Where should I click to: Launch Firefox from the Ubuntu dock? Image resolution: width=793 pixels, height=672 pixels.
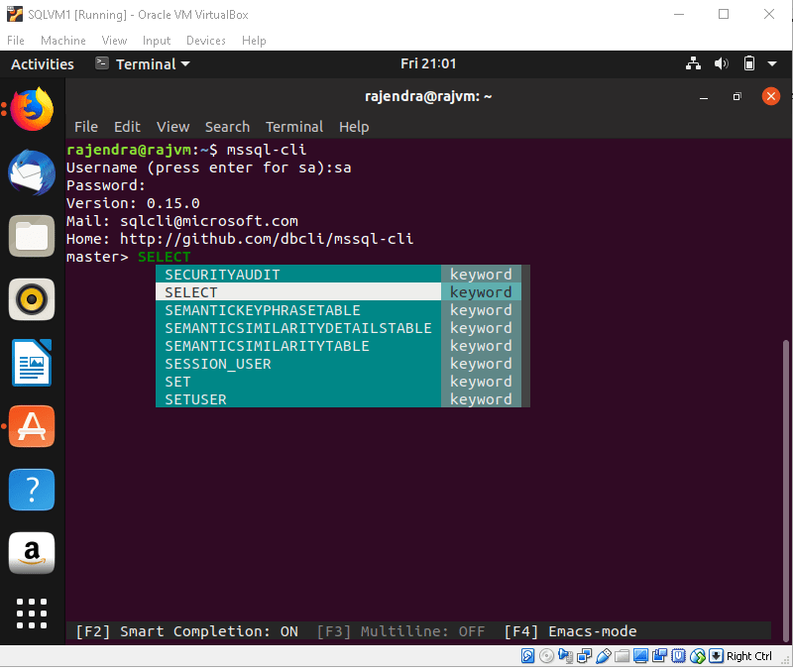[31, 109]
